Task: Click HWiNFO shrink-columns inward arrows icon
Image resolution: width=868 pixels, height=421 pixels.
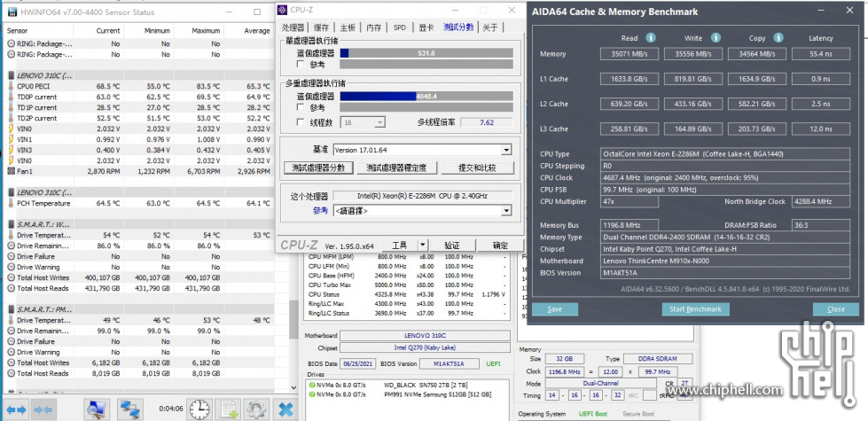Action: point(43,410)
